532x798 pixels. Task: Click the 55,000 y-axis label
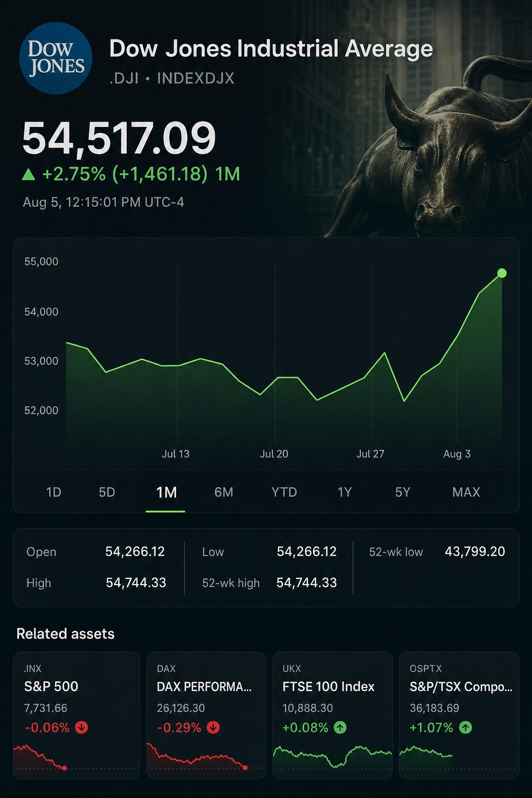pyautogui.click(x=42, y=261)
